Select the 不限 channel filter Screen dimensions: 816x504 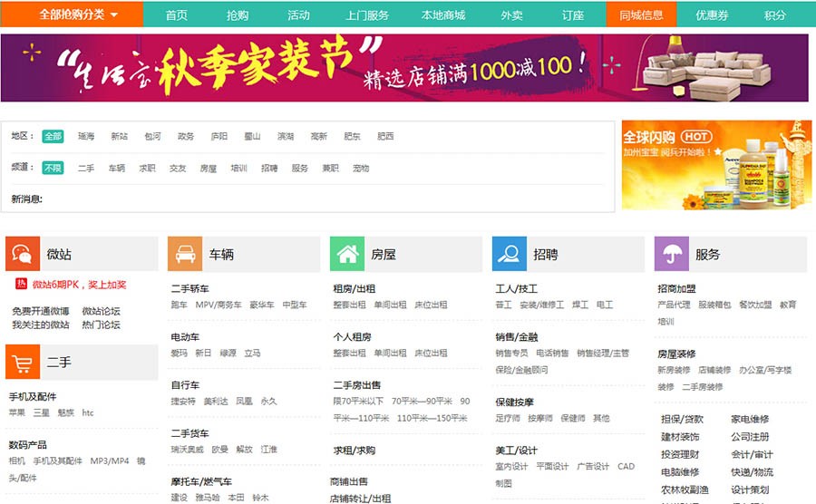pos(53,169)
